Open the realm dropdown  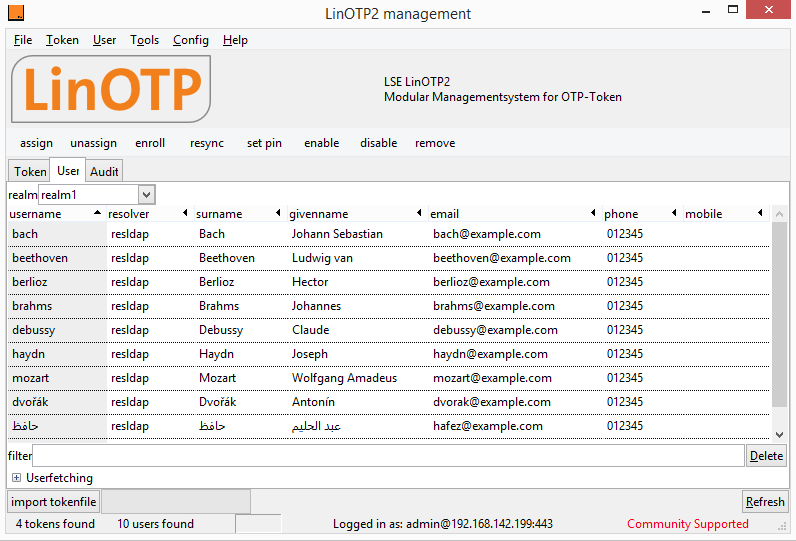146,195
